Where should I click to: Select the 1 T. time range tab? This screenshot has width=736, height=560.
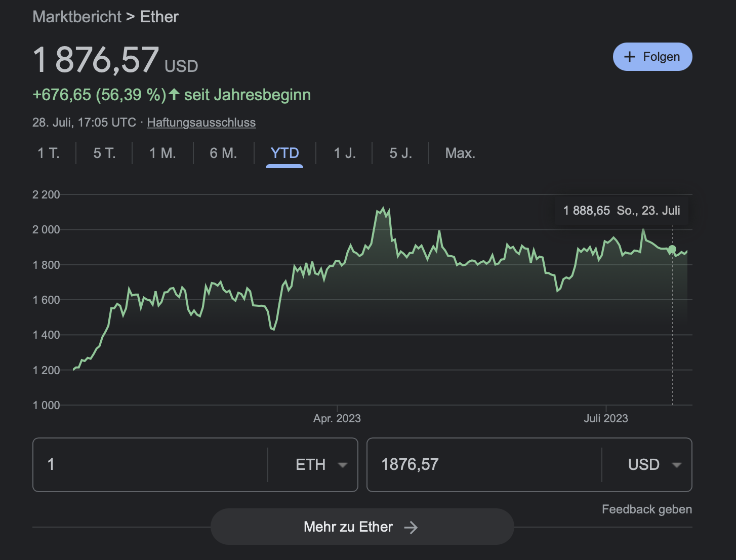point(49,153)
